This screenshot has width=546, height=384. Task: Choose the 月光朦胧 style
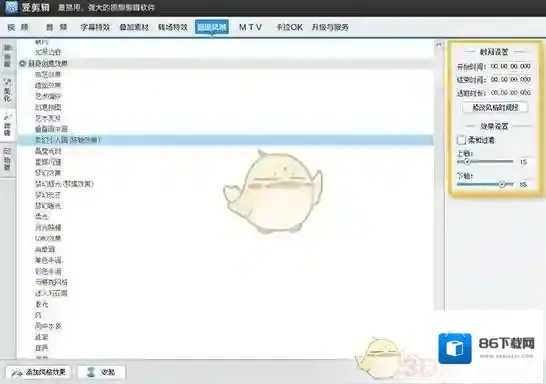[x=48, y=227]
